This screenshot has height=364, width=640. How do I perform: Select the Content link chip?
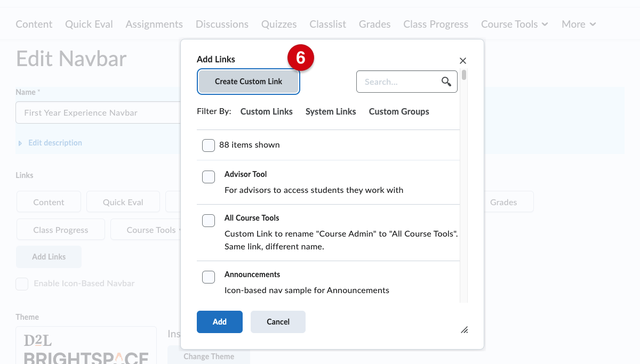pos(49,202)
